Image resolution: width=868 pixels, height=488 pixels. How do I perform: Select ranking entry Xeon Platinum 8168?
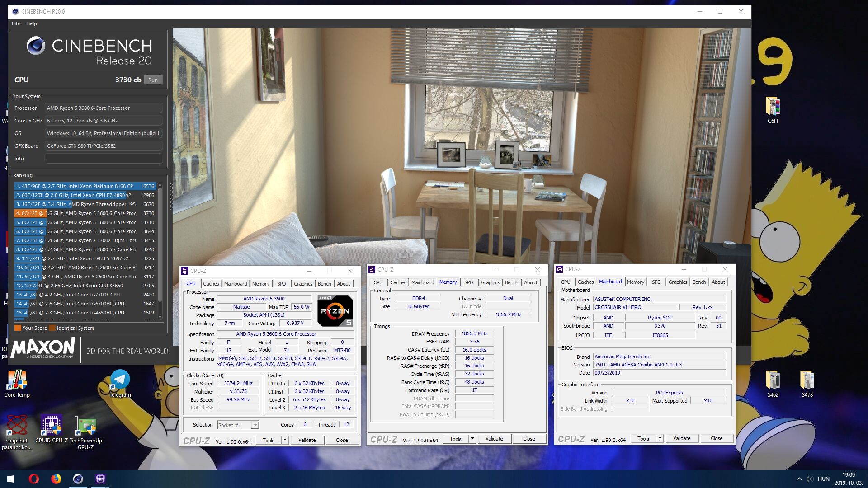pos(85,186)
